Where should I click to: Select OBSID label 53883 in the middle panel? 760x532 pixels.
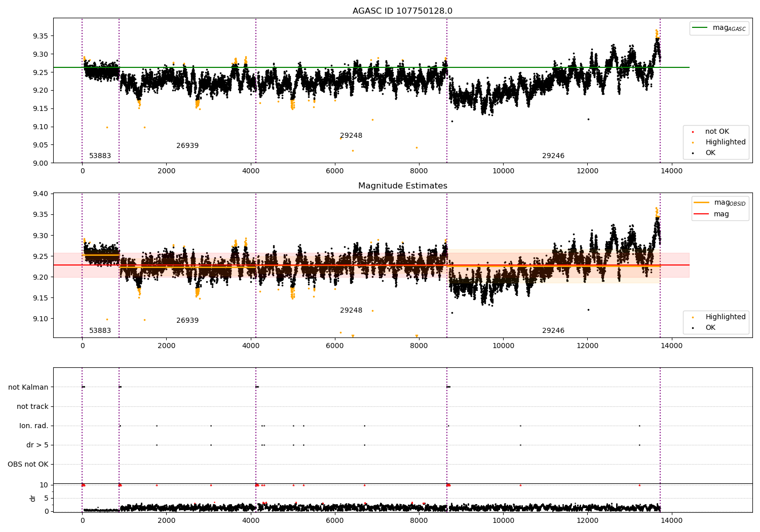coord(100,330)
